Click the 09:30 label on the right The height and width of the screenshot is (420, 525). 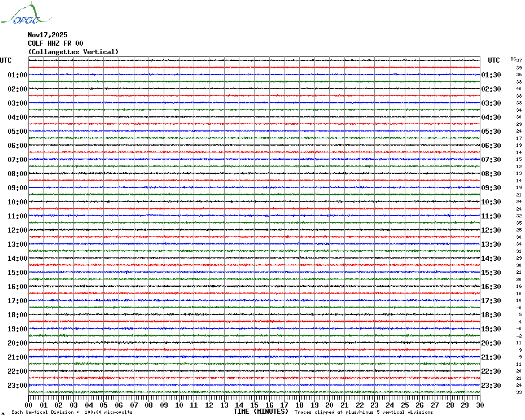(x=491, y=187)
